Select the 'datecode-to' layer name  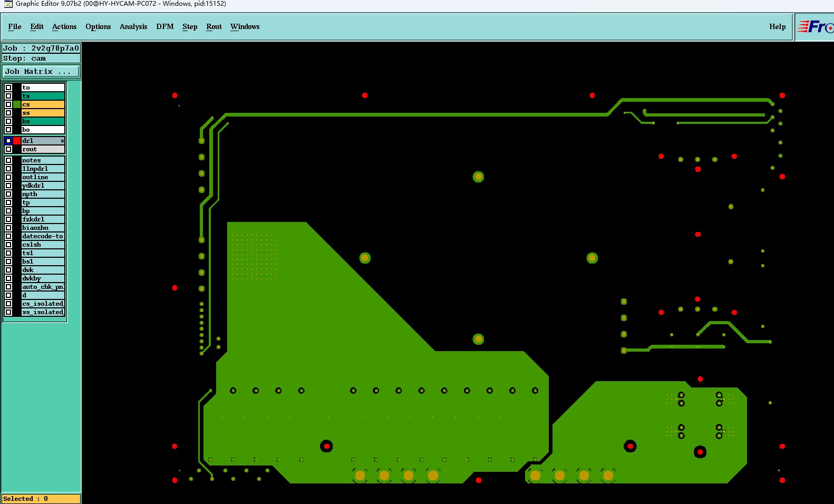[43, 236]
